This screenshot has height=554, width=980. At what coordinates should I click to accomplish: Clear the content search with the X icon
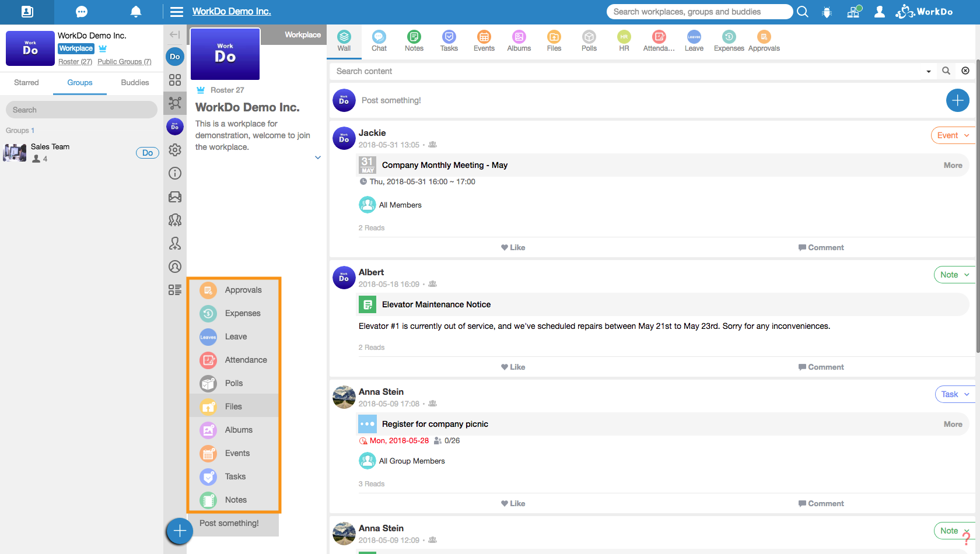(965, 71)
